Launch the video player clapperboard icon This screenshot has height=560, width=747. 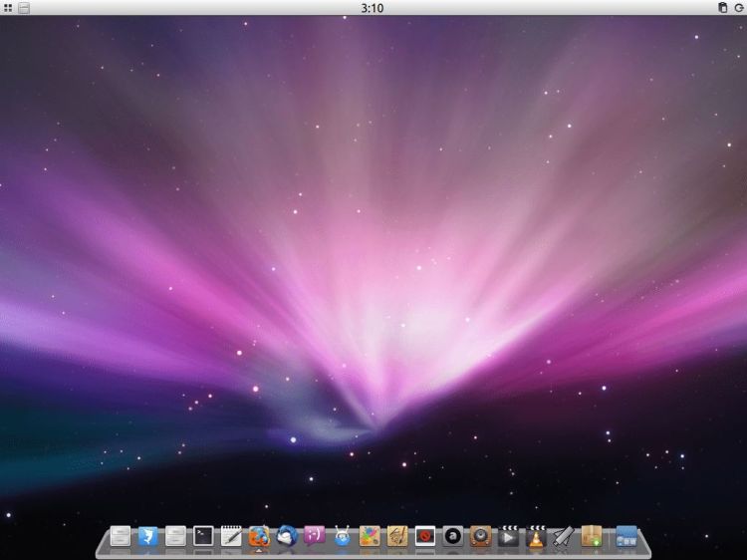[509, 537]
